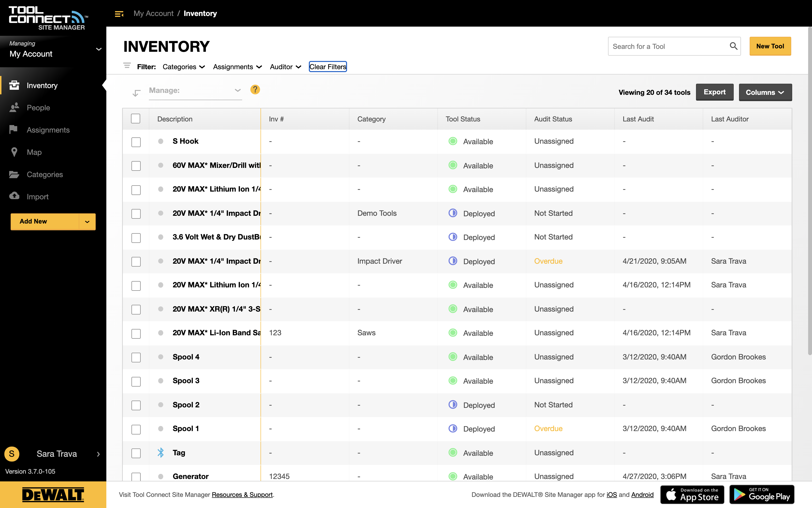Image resolution: width=812 pixels, height=508 pixels.
Task: Click the gray status dot next to Generator
Action: (x=161, y=476)
